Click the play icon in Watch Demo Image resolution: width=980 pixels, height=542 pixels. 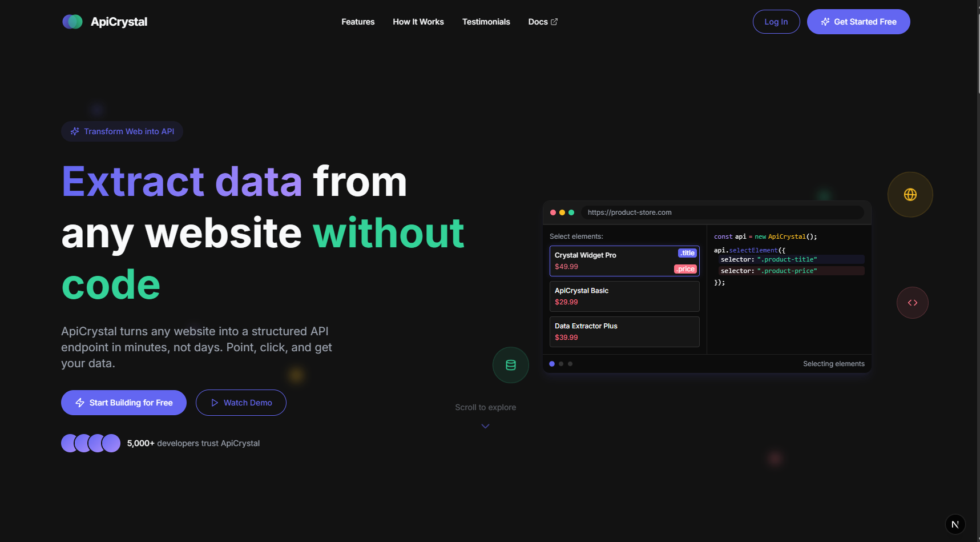click(215, 403)
